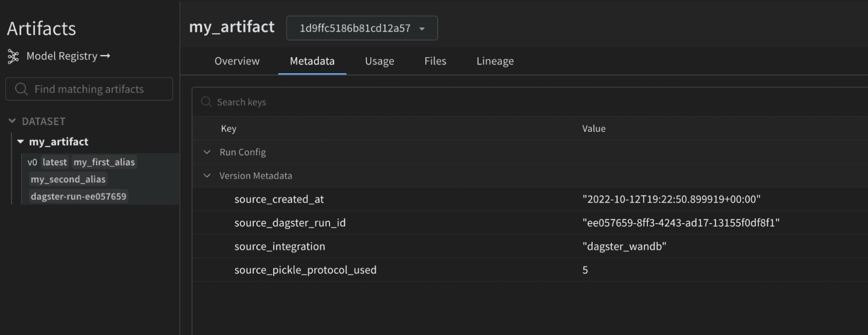This screenshot has width=868, height=335.
Task: Select the source_pickle_protocol_used key
Action: (x=306, y=270)
